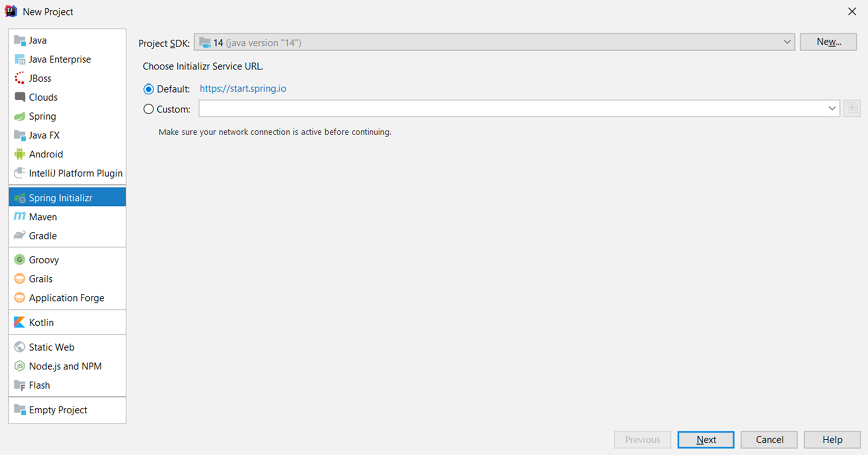Select the Groovy icon

(19, 259)
